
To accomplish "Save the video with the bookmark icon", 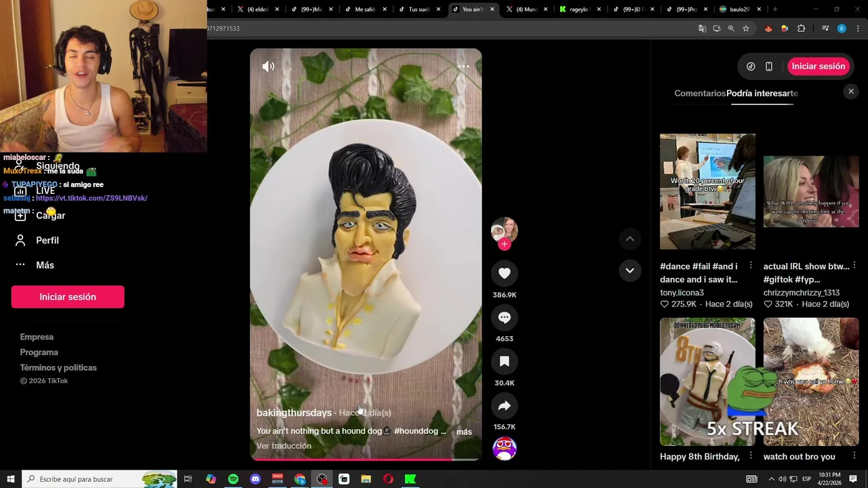I will click(x=505, y=362).
